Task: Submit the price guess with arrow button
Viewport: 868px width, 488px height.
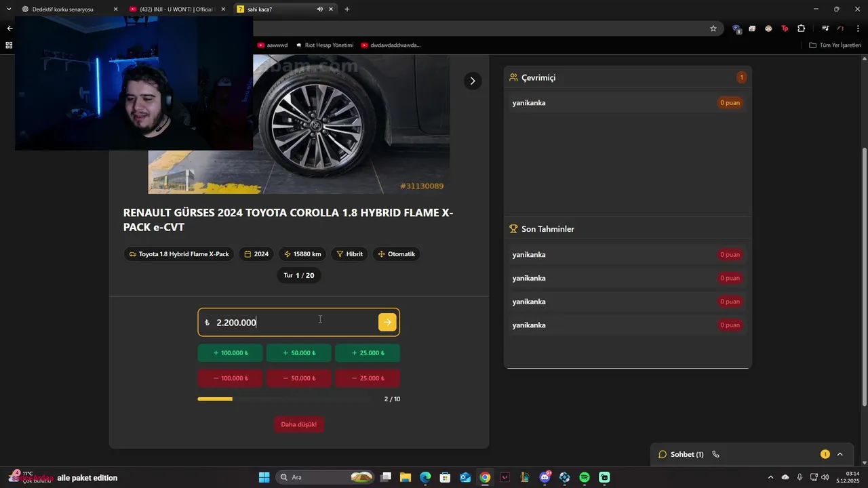Action: click(x=387, y=323)
